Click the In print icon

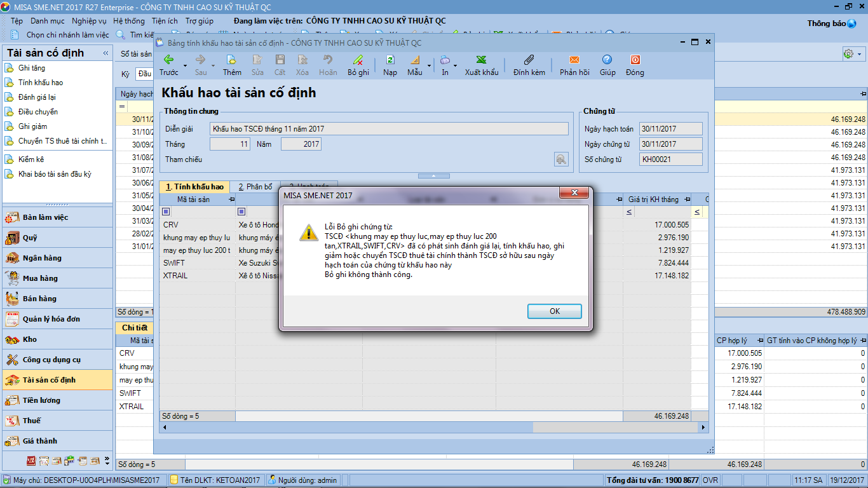(x=445, y=60)
